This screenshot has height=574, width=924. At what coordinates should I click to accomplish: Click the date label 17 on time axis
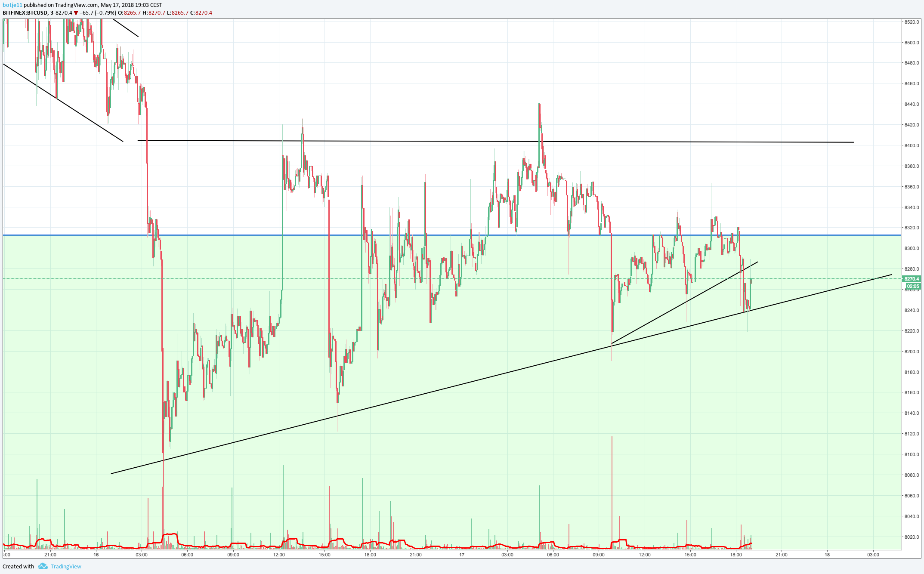(461, 555)
